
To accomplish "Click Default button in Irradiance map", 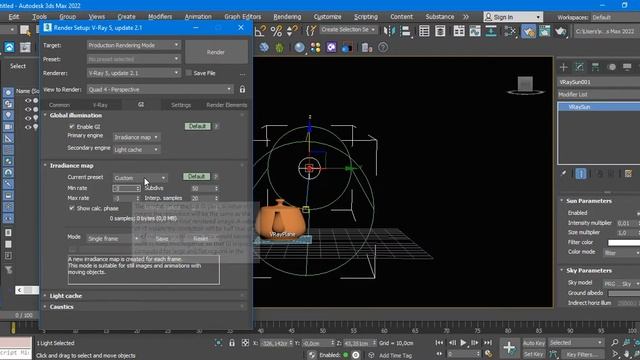I will (196, 176).
